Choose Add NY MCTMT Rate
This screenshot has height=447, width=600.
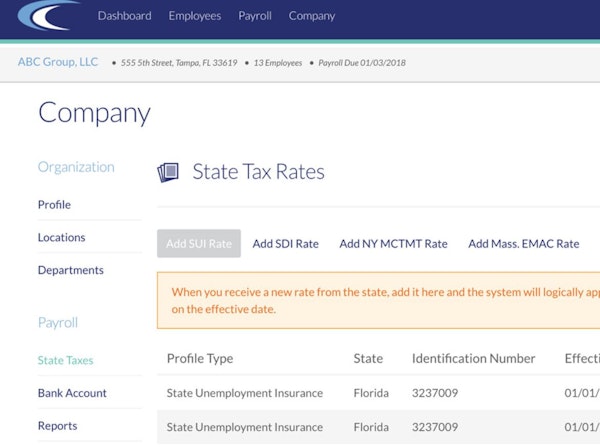(x=393, y=244)
